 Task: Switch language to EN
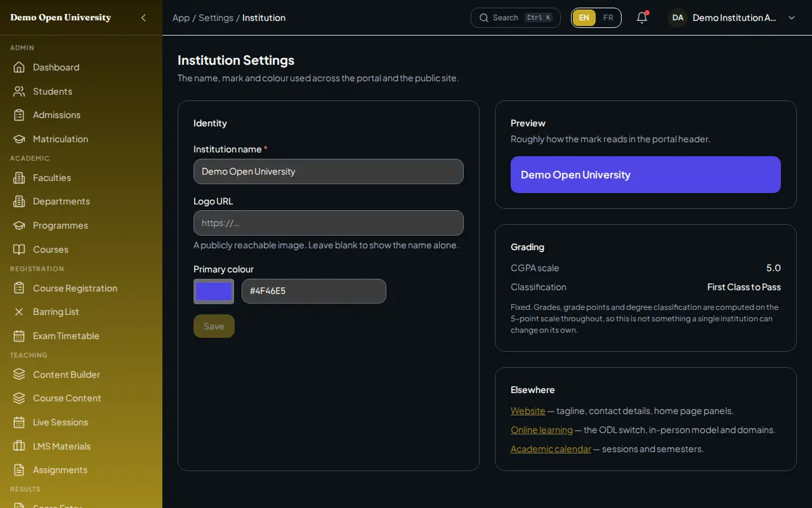click(x=584, y=18)
